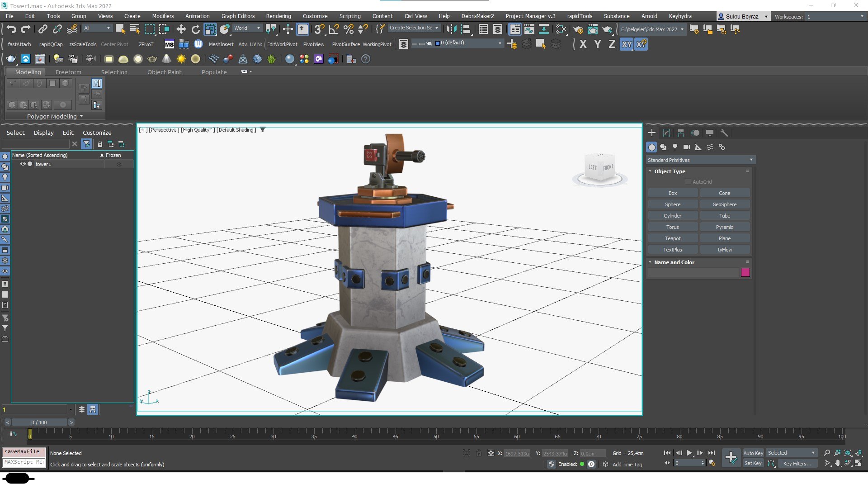Image resolution: width=868 pixels, height=484 pixels.
Task: Click the Key Filters button
Action: click(797, 464)
